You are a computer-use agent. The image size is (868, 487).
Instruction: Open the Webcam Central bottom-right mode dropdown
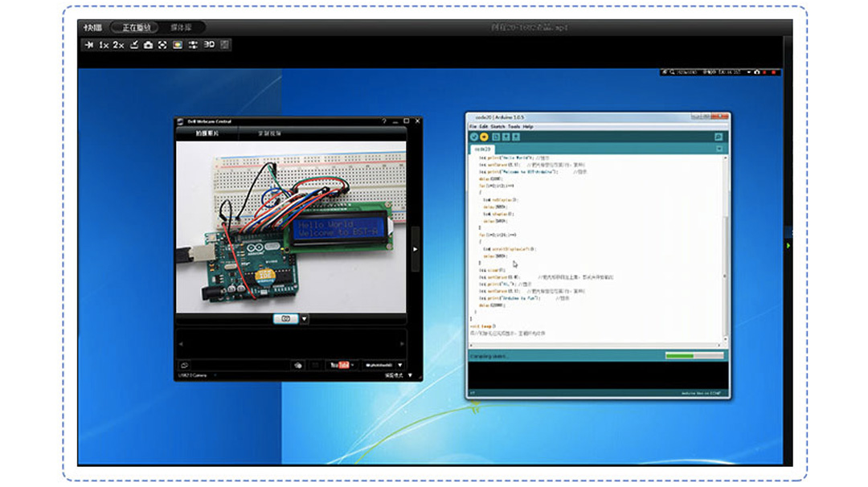(410, 375)
